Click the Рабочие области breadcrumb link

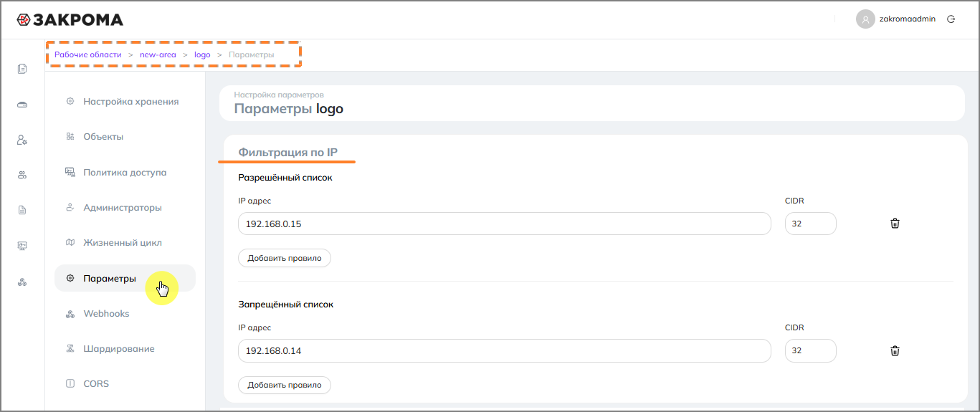(x=88, y=54)
